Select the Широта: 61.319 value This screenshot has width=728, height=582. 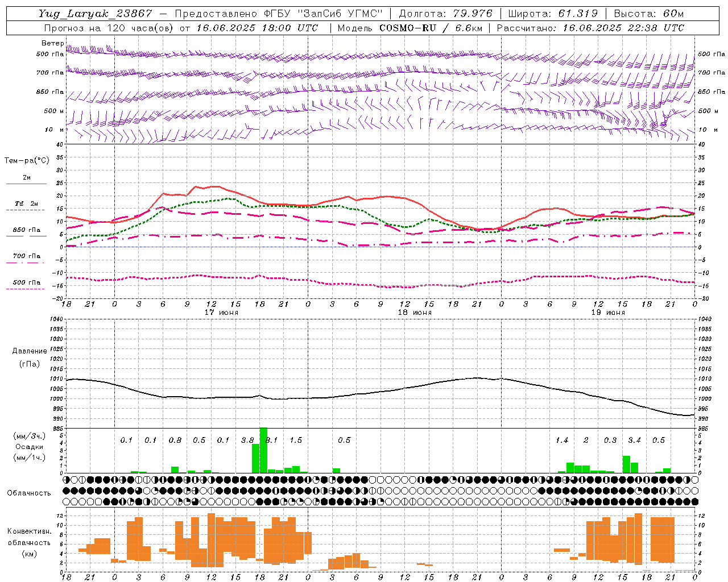click(553, 14)
